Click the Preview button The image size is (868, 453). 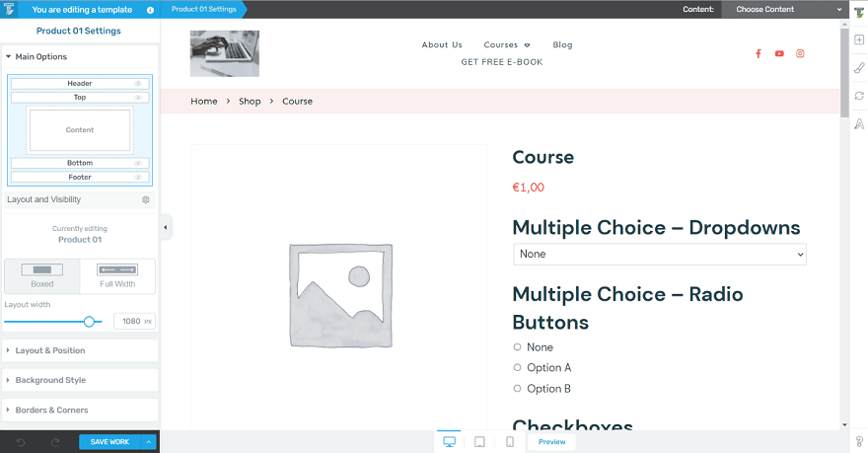(551, 442)
